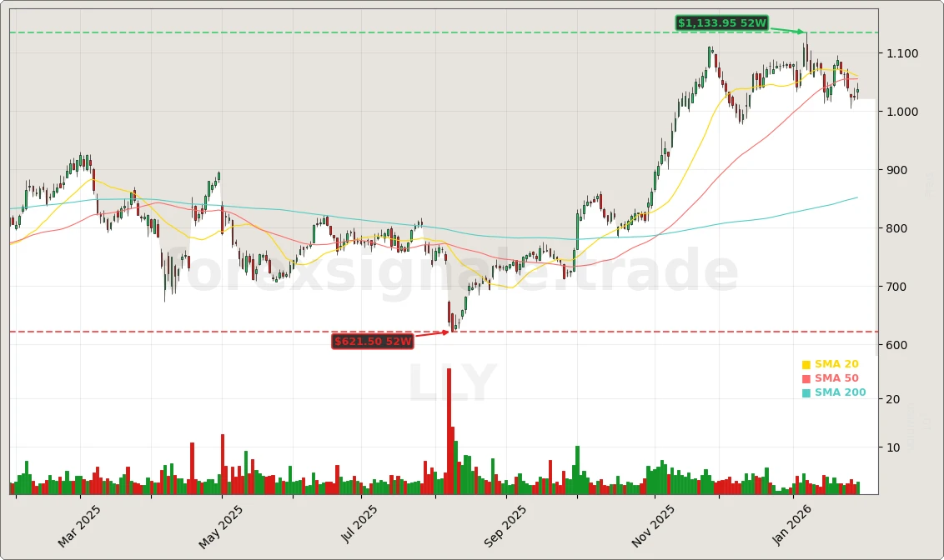The width and height of the screenshot is (944, 560).
Task: Open the tallest red volume bar in August
Action: click(x=449, y=425)
